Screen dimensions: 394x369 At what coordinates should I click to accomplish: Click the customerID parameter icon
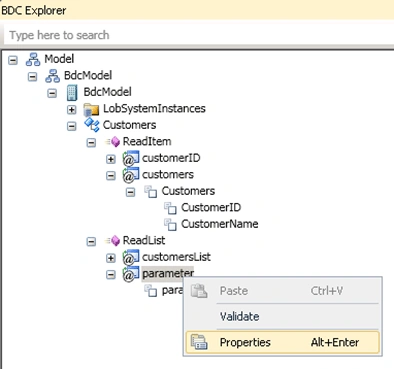[x=131, y=158]
